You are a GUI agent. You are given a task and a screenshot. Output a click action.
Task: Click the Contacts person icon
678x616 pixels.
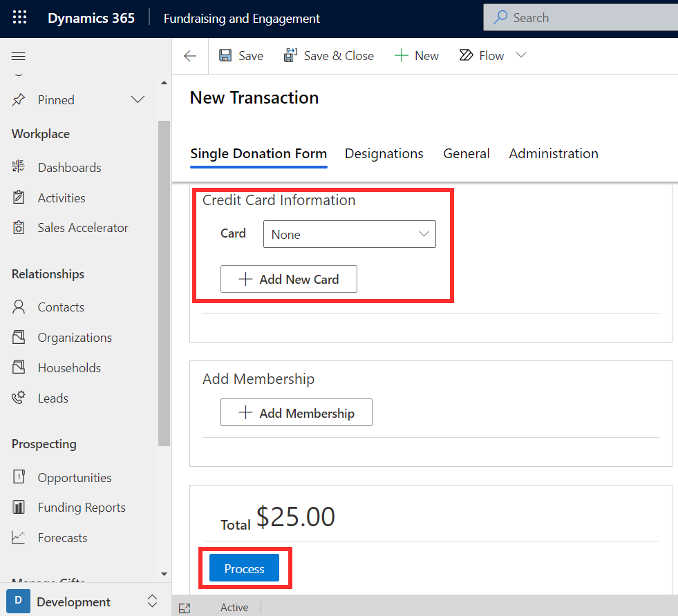pyautogui.click(x=18, y=307)
